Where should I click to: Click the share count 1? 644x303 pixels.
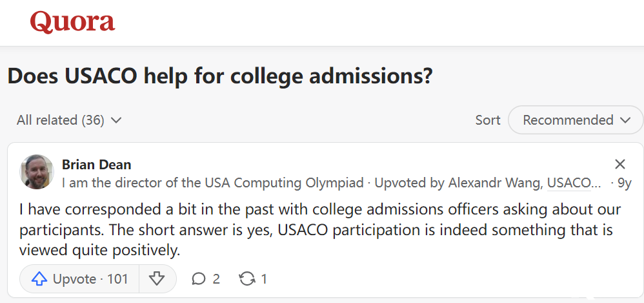pos(264,279)
